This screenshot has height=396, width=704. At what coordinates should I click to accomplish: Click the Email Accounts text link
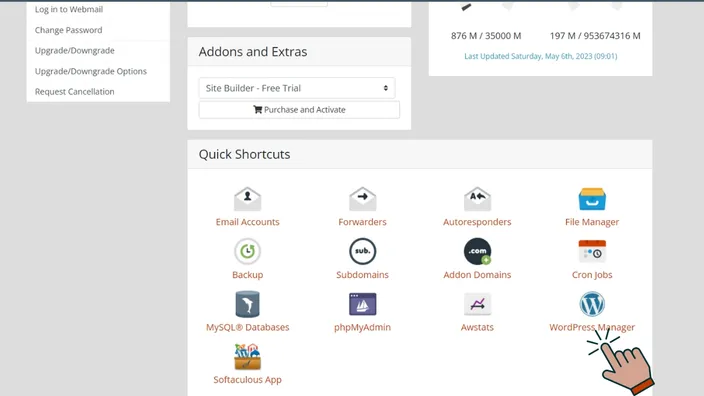247,222
